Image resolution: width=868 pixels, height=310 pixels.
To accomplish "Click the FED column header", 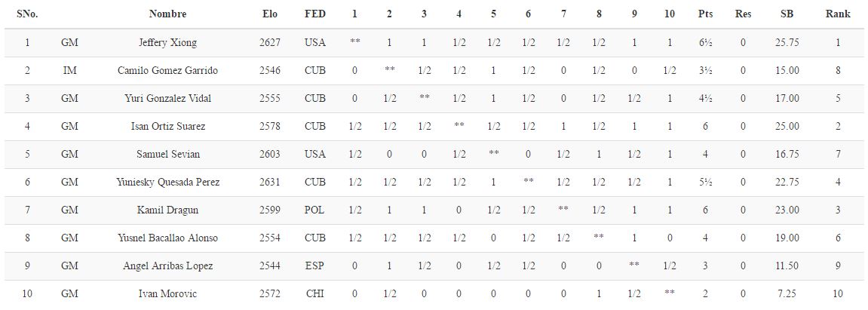I will [x=315, y=14].
